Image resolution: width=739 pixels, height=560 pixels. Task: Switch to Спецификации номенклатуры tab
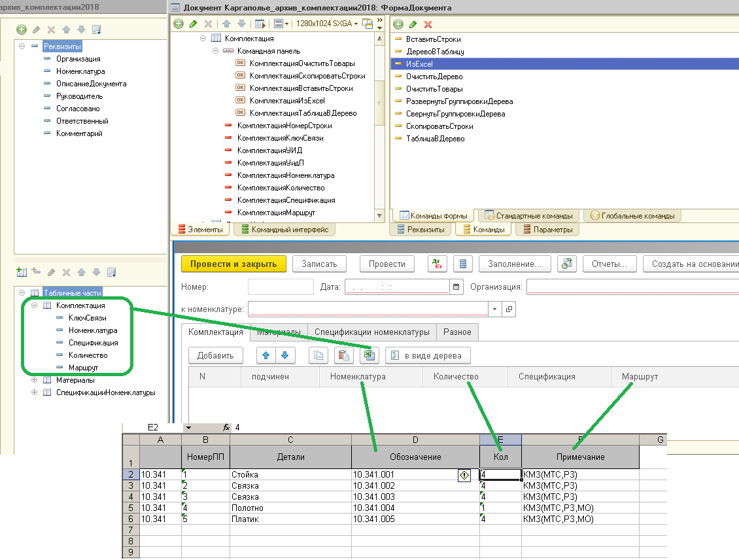pyautogui.click(x=371, y=332)
